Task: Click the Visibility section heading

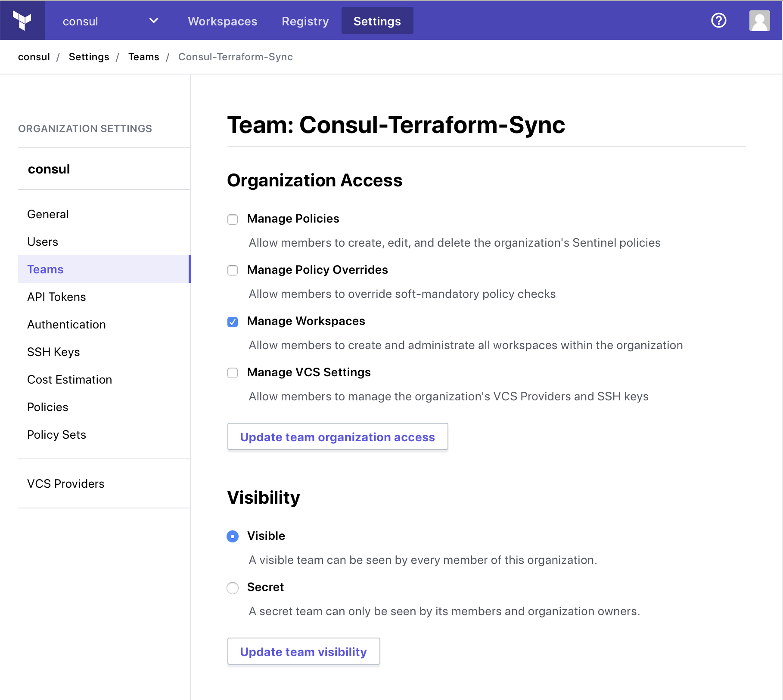Action: point(264,498)
